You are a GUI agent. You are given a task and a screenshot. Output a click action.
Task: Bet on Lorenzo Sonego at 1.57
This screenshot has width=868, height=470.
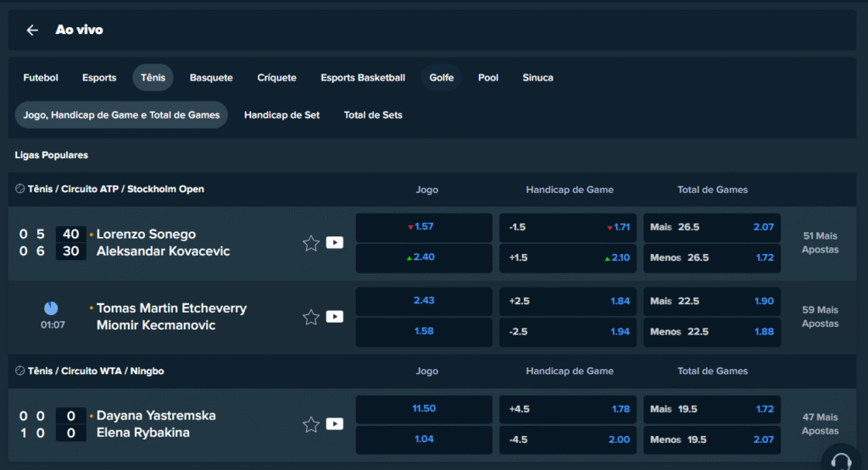(424, 227)
